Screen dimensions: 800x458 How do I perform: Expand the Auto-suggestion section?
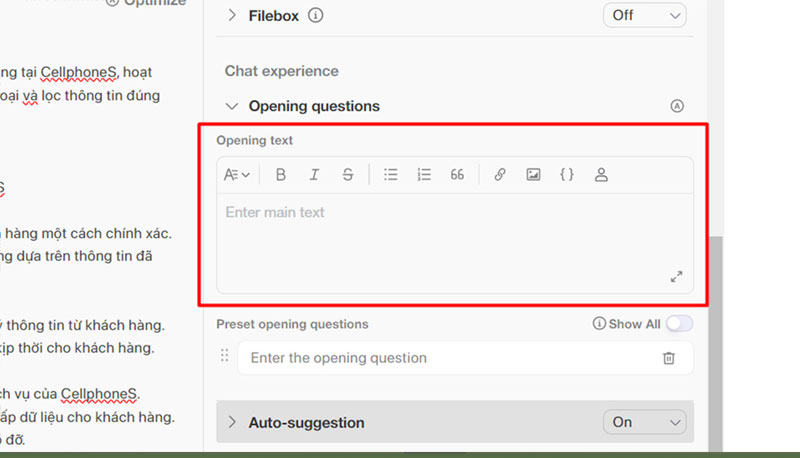pos(232,423)
